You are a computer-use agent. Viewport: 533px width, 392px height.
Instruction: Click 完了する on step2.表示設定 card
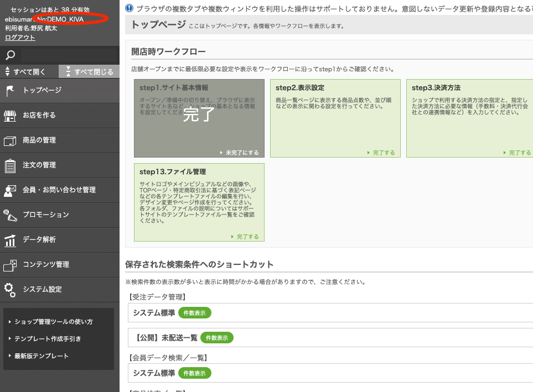[x=381, y=153]
